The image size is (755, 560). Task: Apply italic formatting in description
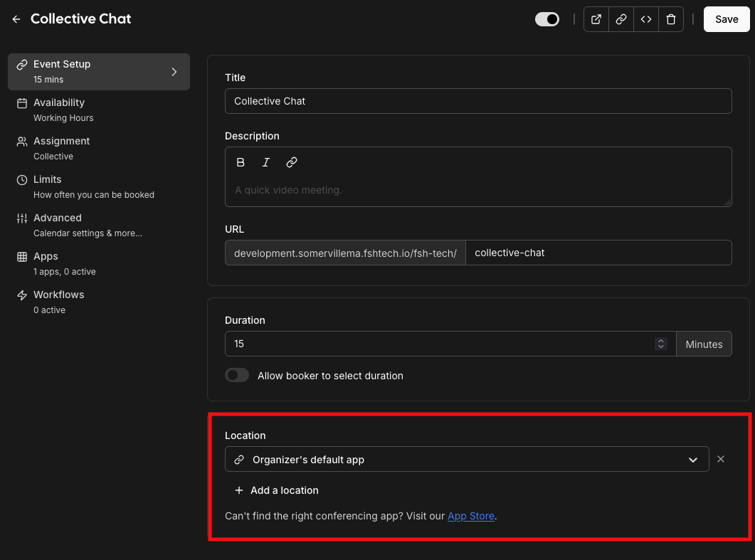pyautogui.click(x=266, y=162)
